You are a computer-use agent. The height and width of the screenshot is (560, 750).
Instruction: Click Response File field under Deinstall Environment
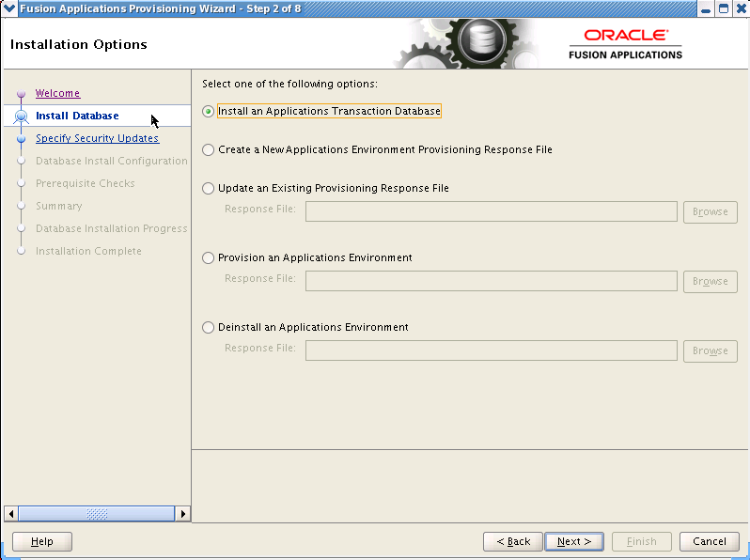492,351
